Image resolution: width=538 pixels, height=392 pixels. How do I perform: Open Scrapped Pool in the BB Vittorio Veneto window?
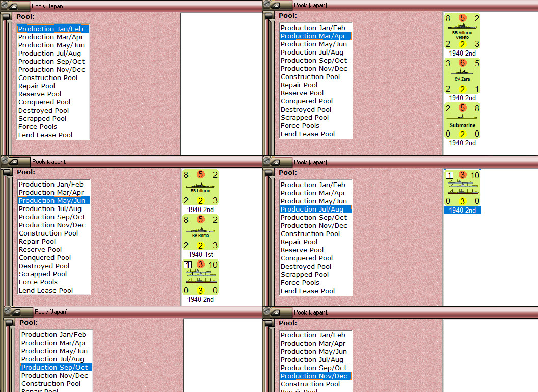coord(315,117)
